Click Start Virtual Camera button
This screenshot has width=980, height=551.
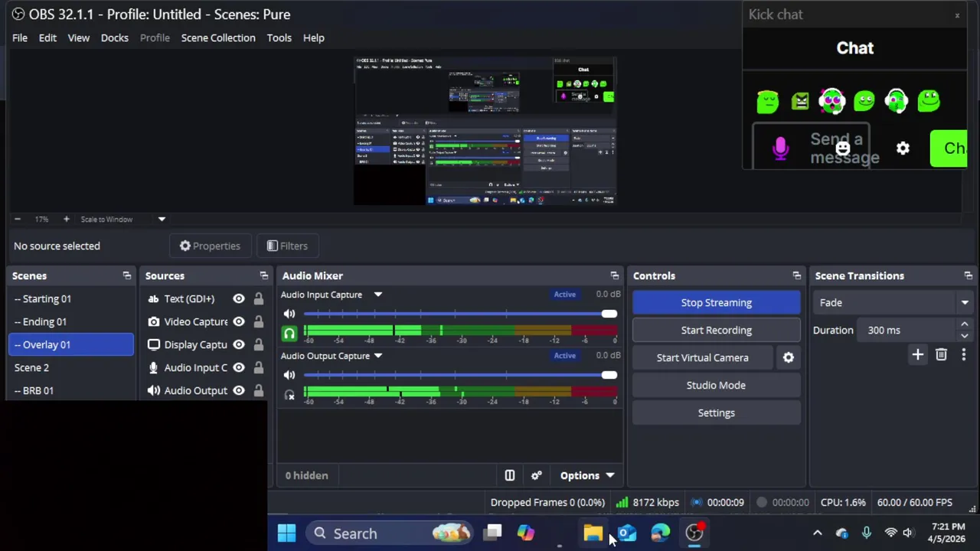(703, 357)
